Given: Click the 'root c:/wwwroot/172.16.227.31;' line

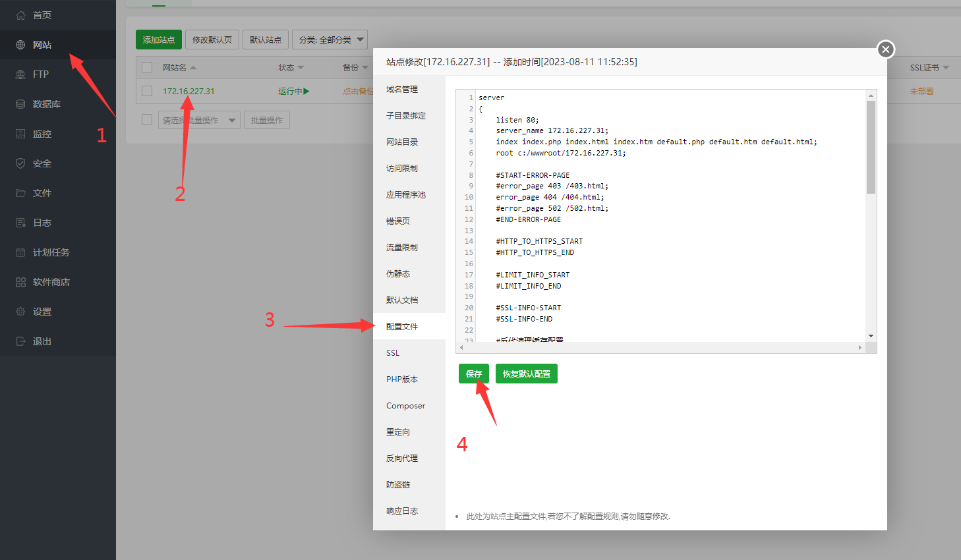Looking at the screenshot, I should [x=561, y=153].
